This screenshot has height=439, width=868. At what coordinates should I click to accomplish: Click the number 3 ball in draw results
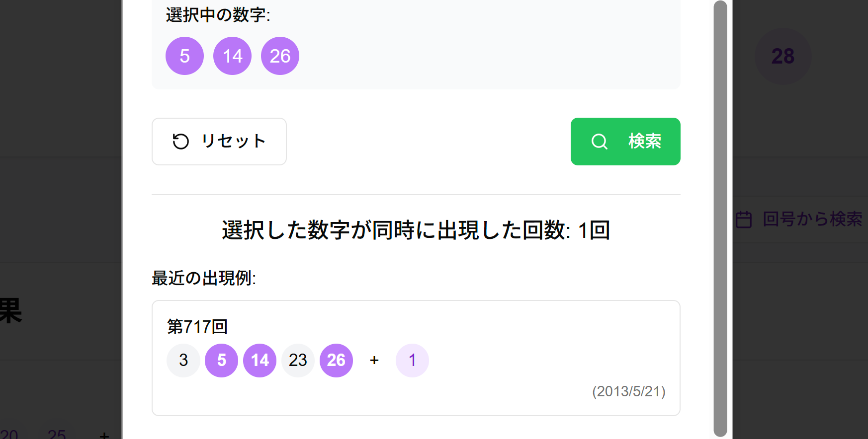click(x=183, y=361)
